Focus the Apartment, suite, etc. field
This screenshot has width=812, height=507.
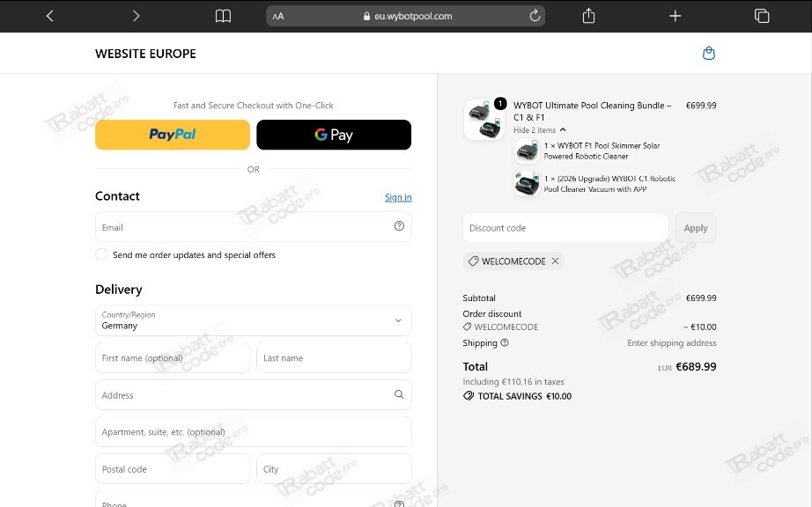254,431
